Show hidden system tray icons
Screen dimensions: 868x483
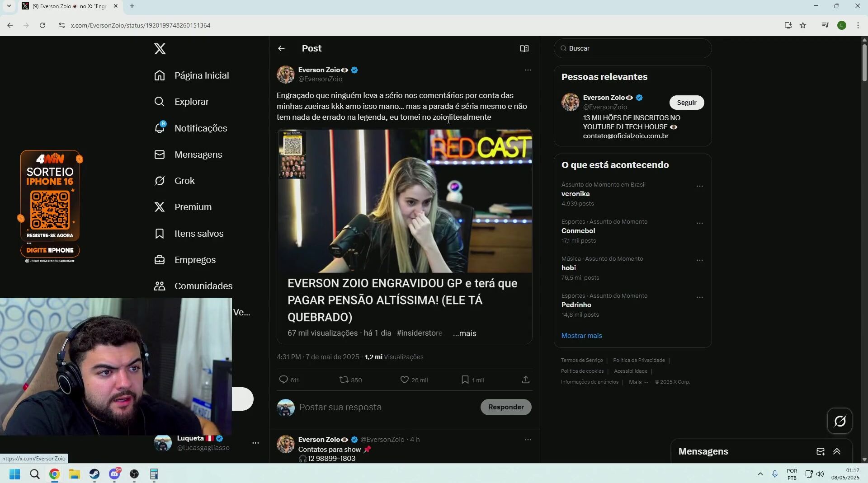(x=760, y=474)
